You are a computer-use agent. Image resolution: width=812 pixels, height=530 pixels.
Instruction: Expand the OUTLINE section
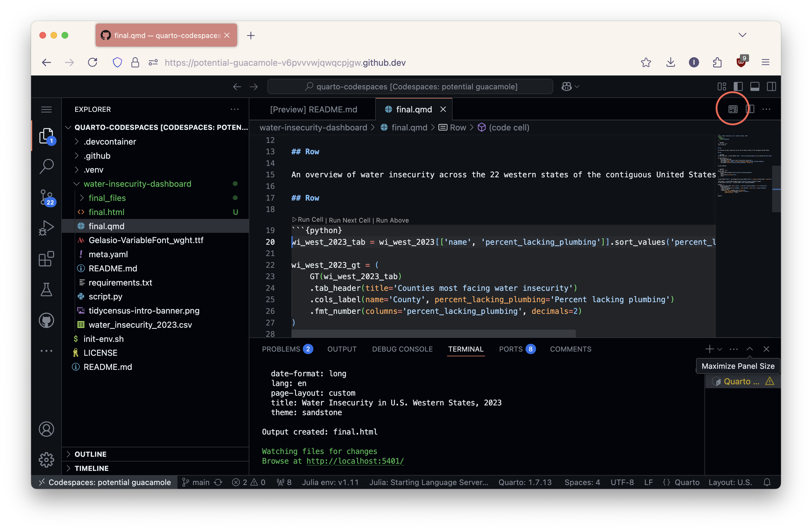click(x=90, y=454)
